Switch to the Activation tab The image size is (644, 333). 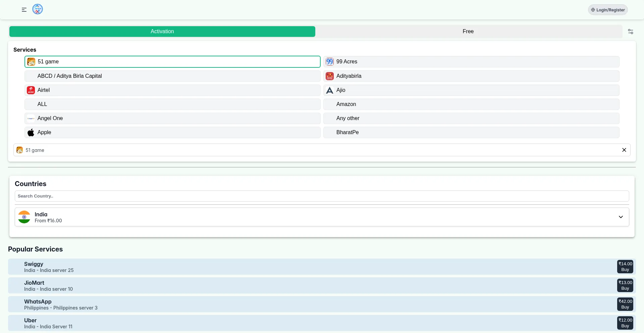(162, 32)
